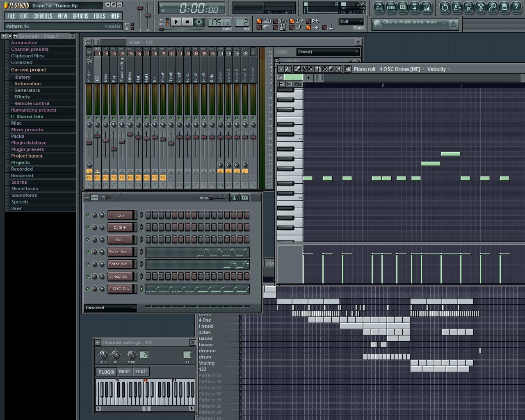This screenshot has height=420, width=525.
Task: Click the Record button in transport
Action: [x=199, y=22]
